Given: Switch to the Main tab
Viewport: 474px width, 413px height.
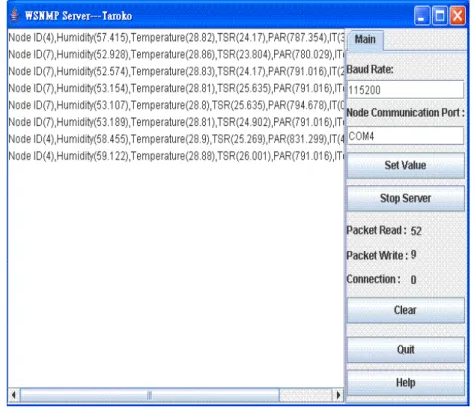Looking at the screenshot, I should 365,40.
